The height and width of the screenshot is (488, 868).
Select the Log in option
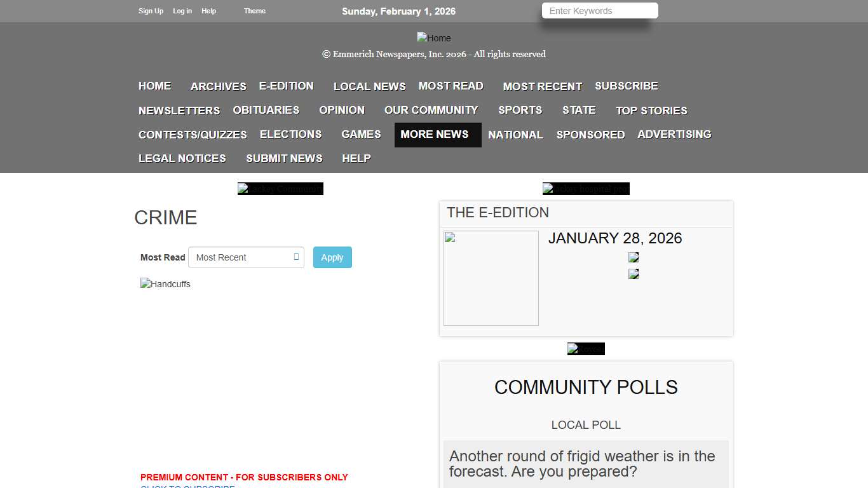click(x=182, y=11)
